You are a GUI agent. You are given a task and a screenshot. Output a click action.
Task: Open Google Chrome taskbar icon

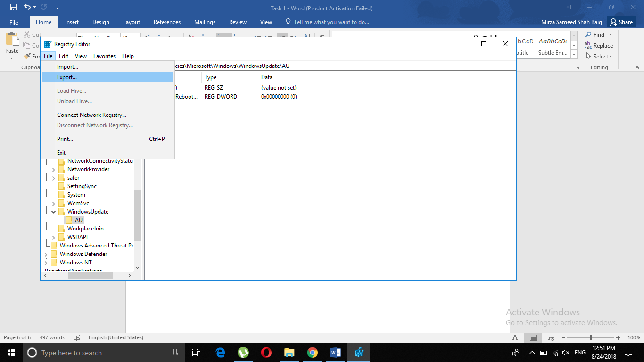pos(312,353)
